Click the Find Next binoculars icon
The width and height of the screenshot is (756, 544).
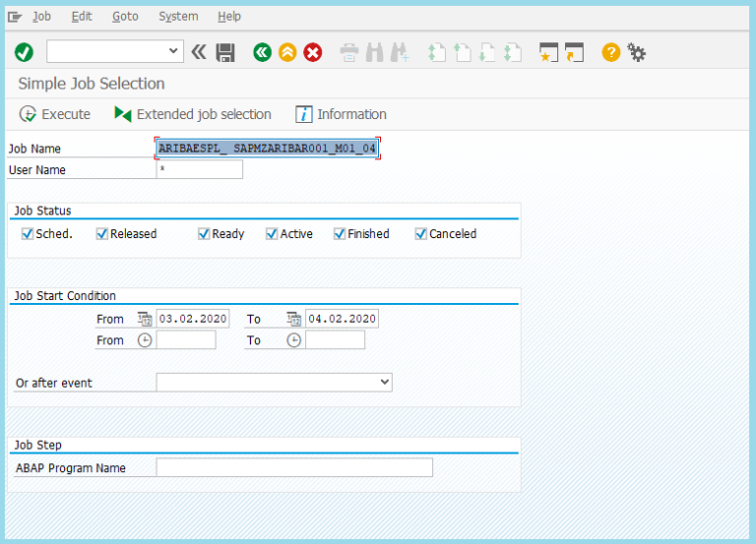(400, 52)
